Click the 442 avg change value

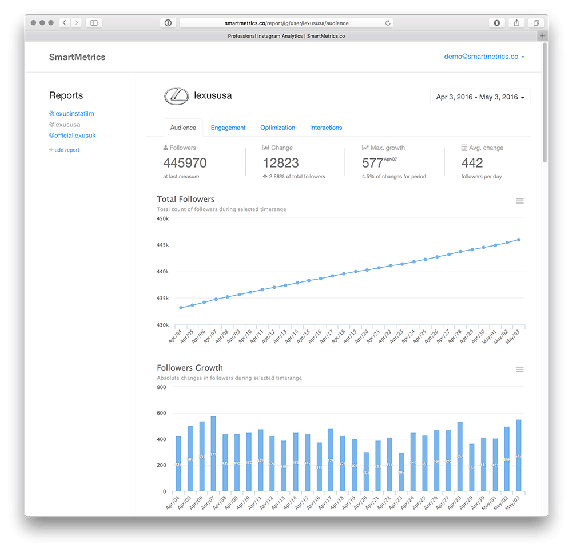(x=472, y=163)
